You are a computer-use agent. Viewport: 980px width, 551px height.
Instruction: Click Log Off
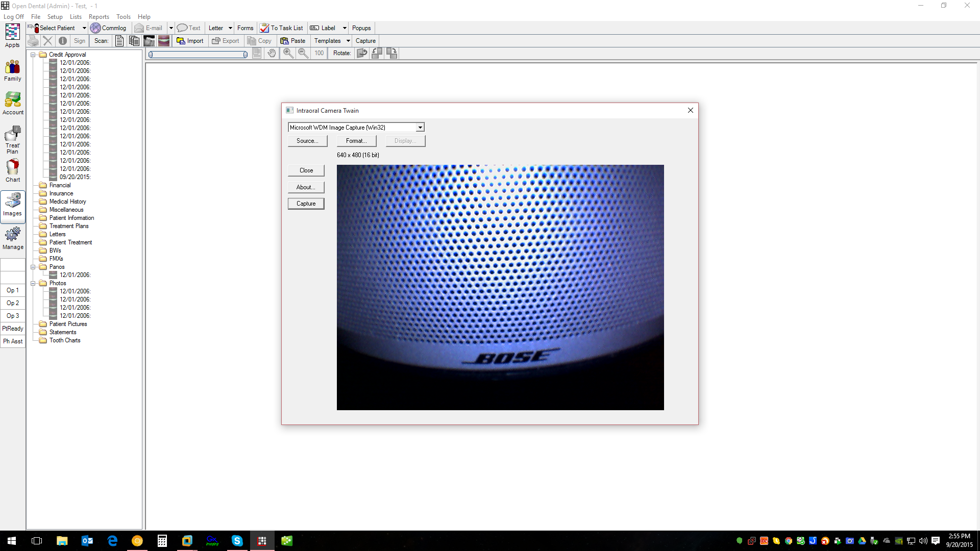(14, 17)
